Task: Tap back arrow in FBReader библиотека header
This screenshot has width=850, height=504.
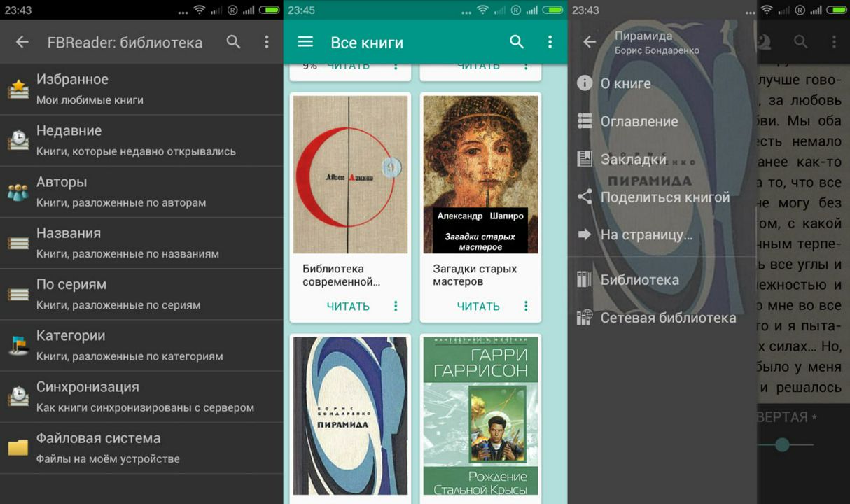Action: point(22,42)
